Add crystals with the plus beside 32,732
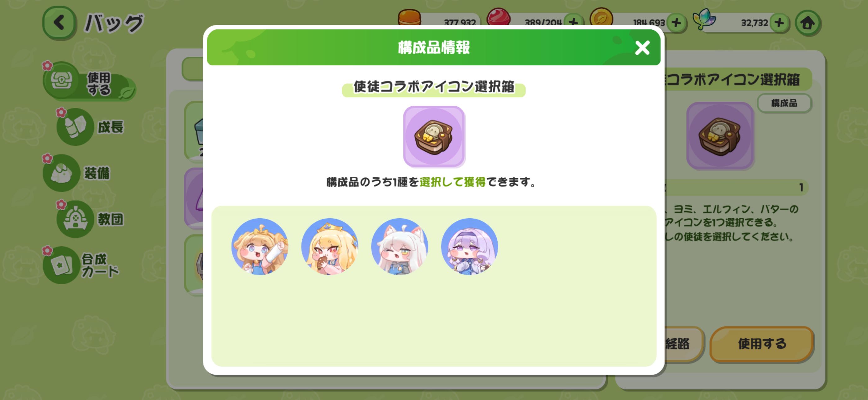Screen dimensions: 868x400 pos(780,23)
